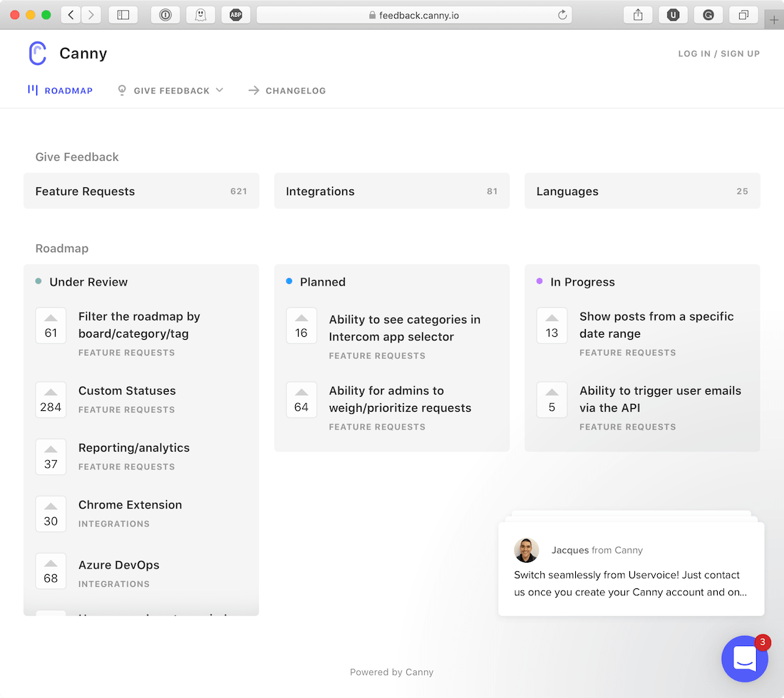Open the 1Password extension icon
The height and width of the screenshot is (698, 784).
pyautogui.click(x=165, y=15)
